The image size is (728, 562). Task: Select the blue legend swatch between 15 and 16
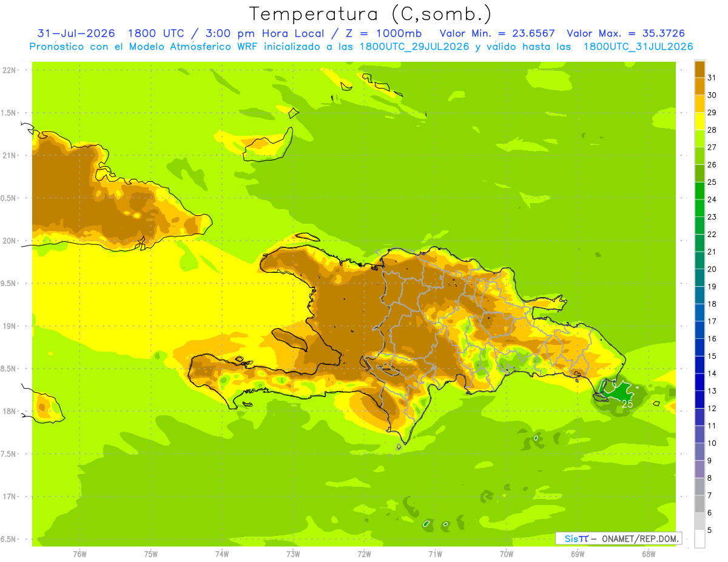(699, 347)
